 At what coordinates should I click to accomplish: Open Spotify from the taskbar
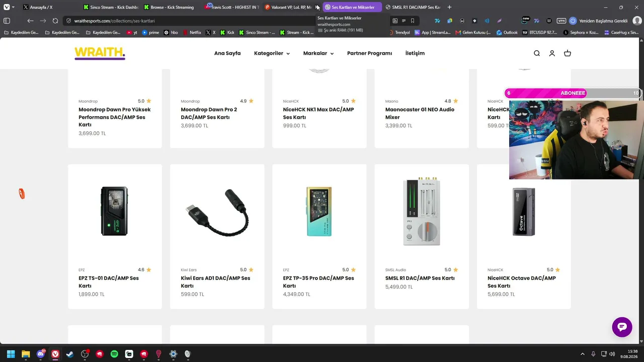pos(114,354)
